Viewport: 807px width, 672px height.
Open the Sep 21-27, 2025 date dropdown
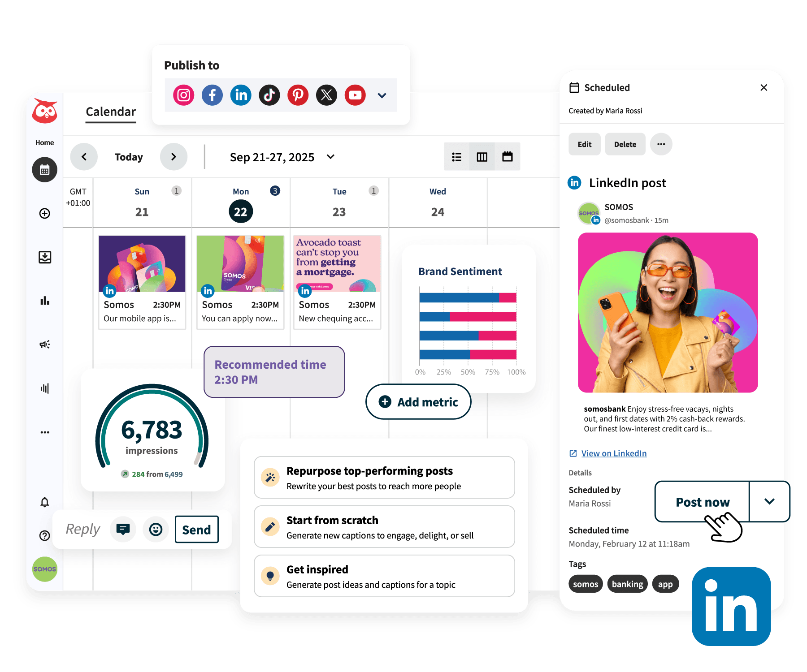coord(330,157)
